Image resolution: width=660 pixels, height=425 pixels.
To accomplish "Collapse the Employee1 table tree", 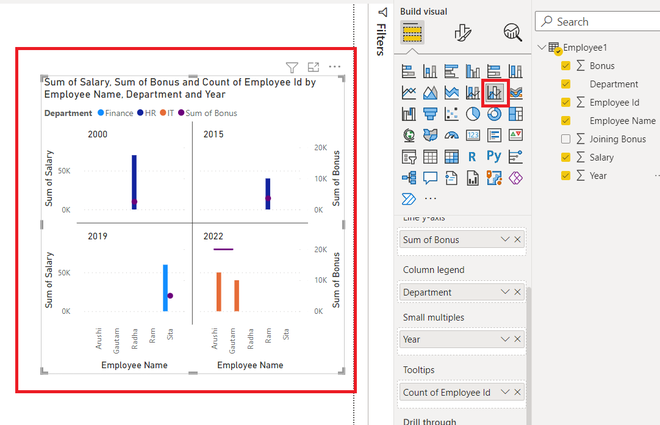I will pos(542,48).
